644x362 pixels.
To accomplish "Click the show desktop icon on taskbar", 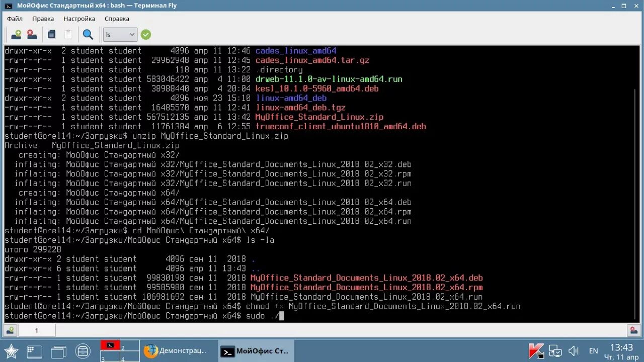I will pos(34,351).
